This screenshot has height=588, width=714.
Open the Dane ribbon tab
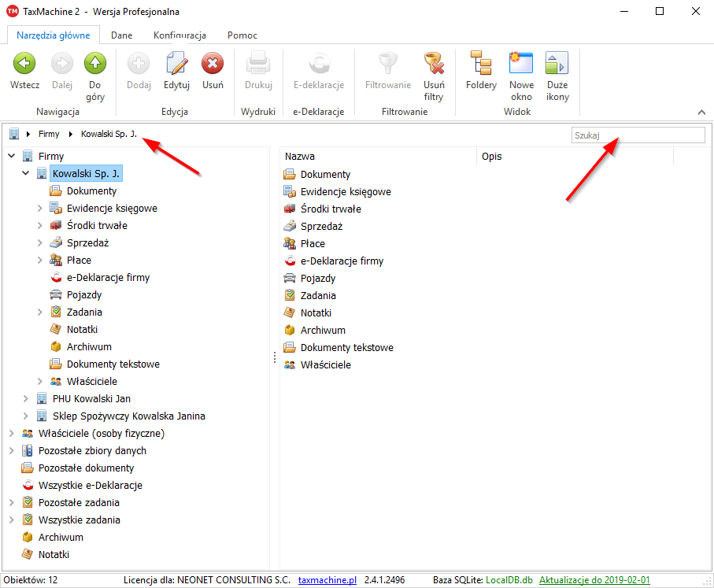(121, 35)
